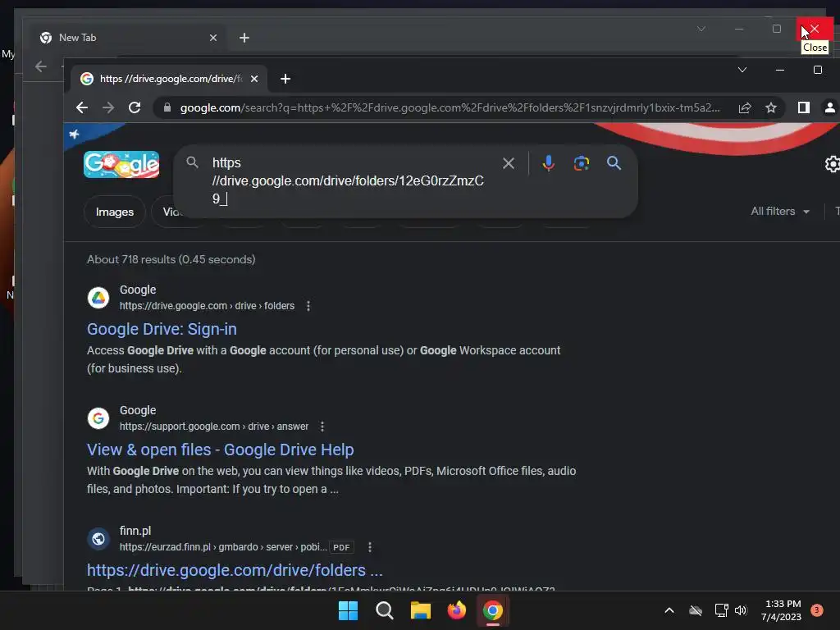840x630 pixels.
Task: Open options for support.google.com result
Action: [x=322, y=427]
